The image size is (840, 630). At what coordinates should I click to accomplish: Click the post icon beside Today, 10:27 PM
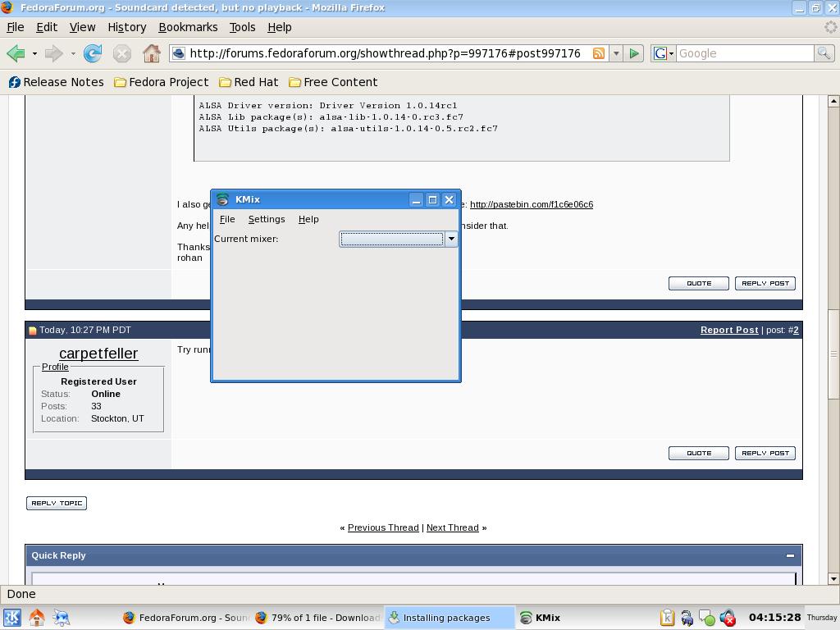pos(32,331)
